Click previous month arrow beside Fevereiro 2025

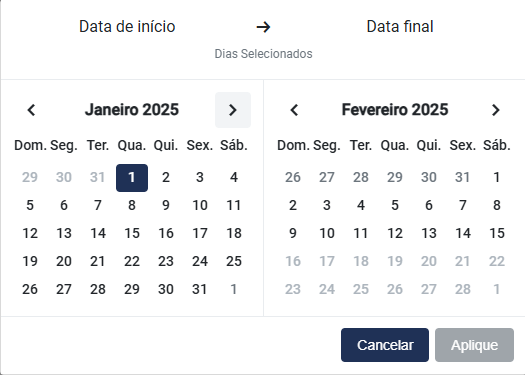294,110
